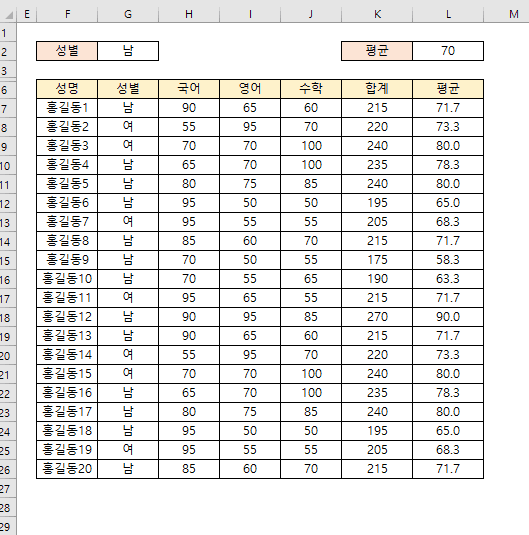Screen dimensions: 529x535
Task: Click the '수학' table header cell
Action: [x=311, y=89]
